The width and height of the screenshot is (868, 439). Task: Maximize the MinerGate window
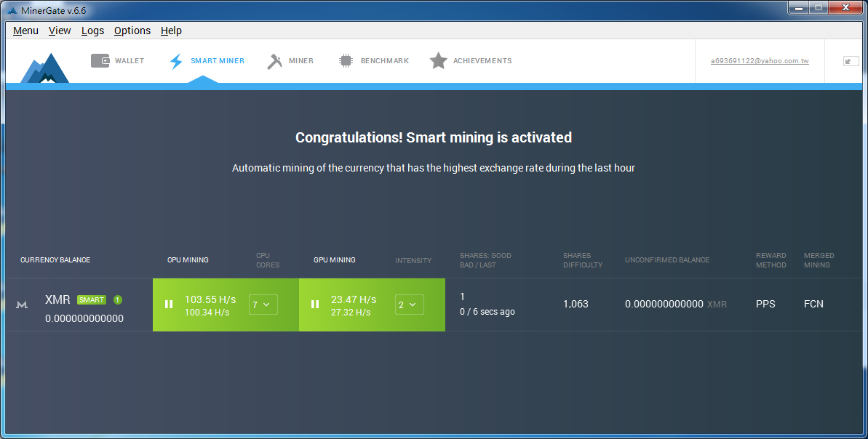(x=818, y=8)
